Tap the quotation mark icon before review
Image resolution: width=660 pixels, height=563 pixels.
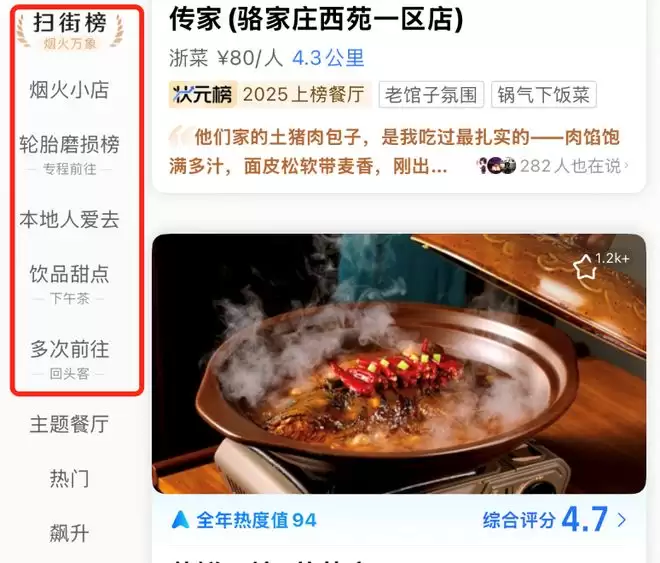[x=178, y=137]
